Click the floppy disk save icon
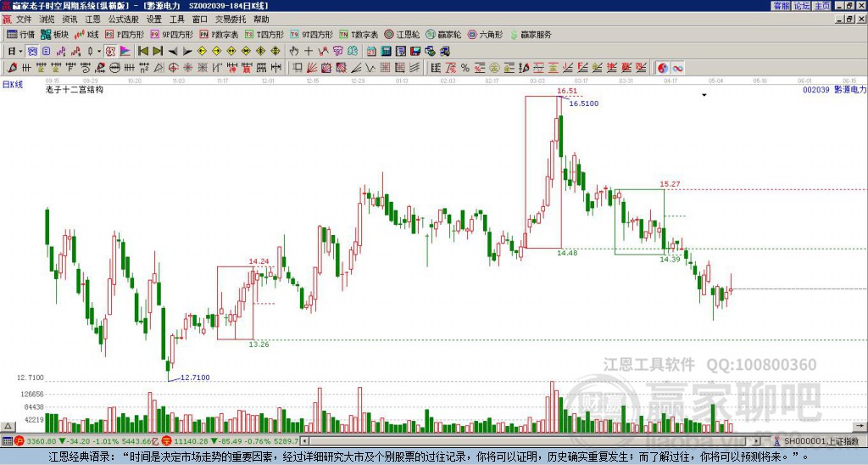 coord(415,52)
